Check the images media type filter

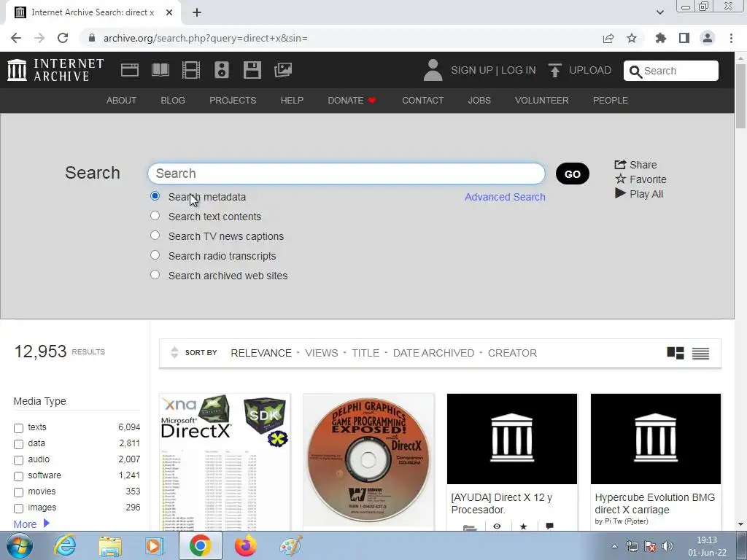pyautogui.click(x=18, y=508)
